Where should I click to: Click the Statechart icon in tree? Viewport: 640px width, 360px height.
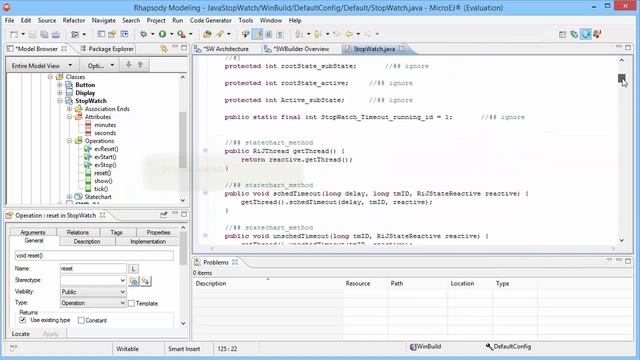(x=78, y=197)
